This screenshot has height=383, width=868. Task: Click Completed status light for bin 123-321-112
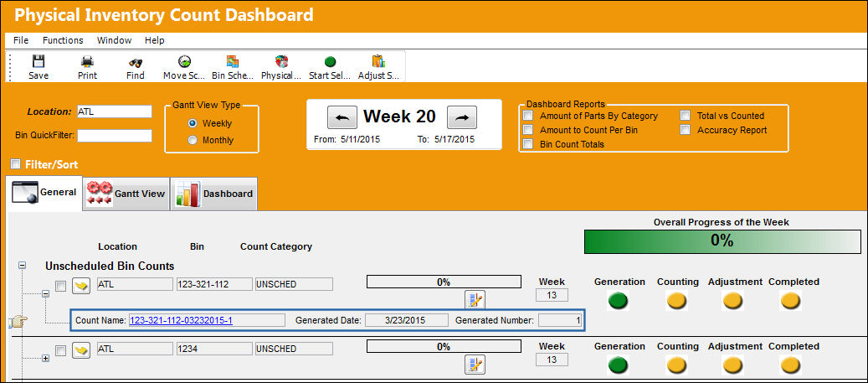[790, 301]
